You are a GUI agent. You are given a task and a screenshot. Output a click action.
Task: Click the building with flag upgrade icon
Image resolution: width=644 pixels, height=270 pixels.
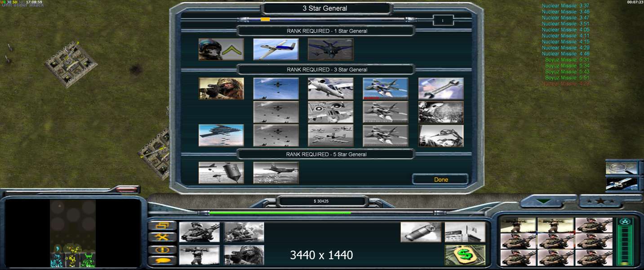click(x=465, y=232)
